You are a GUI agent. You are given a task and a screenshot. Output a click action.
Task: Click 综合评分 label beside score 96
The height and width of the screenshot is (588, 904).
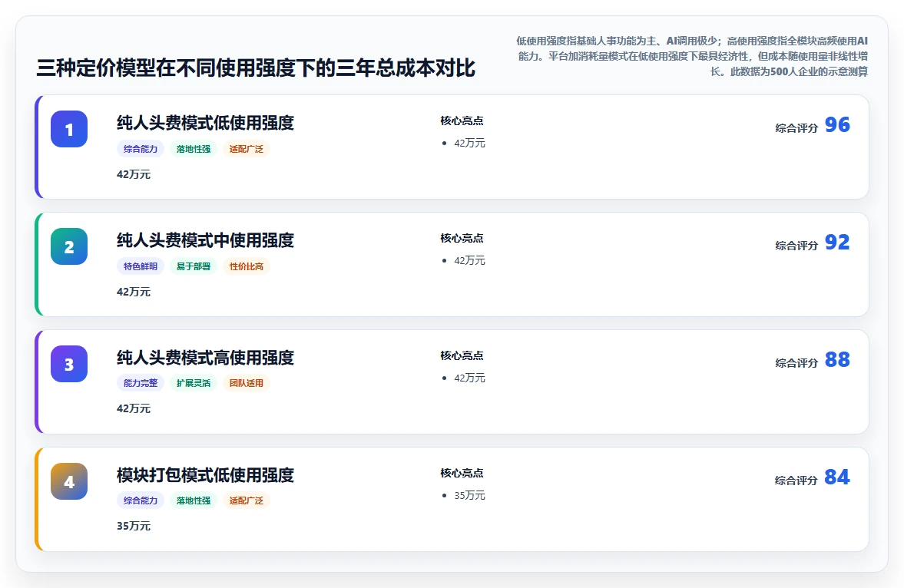796,128
